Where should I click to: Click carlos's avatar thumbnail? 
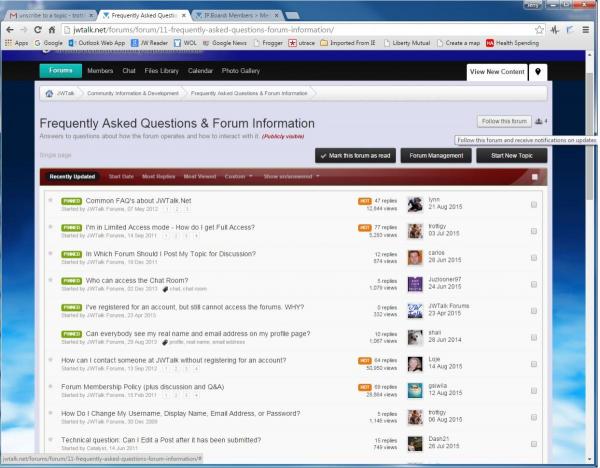[x=415, y=257]
